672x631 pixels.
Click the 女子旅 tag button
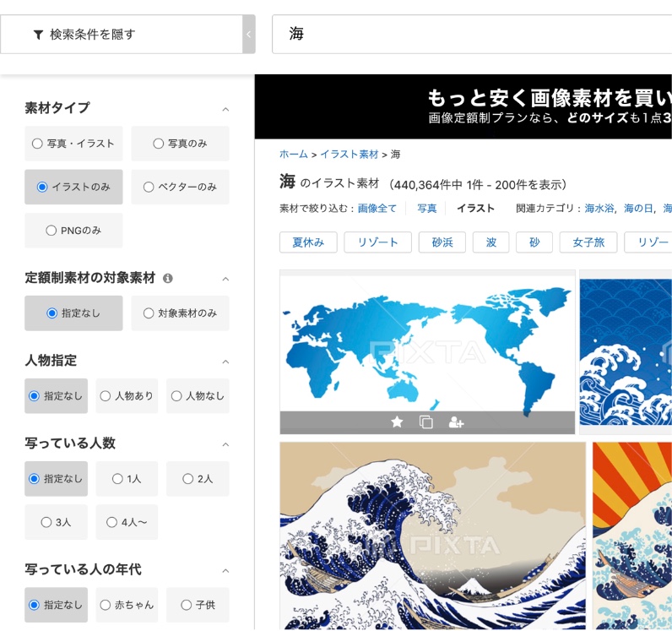(588, 242)
